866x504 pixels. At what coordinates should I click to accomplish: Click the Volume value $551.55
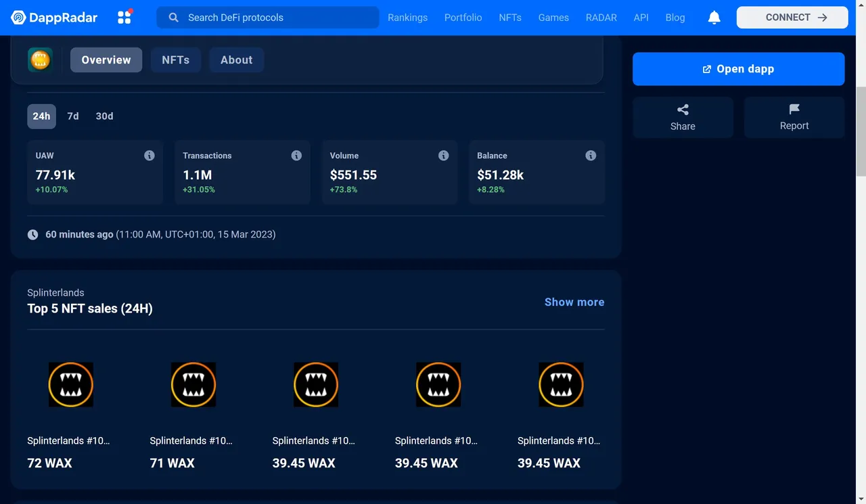click(353, 175)
